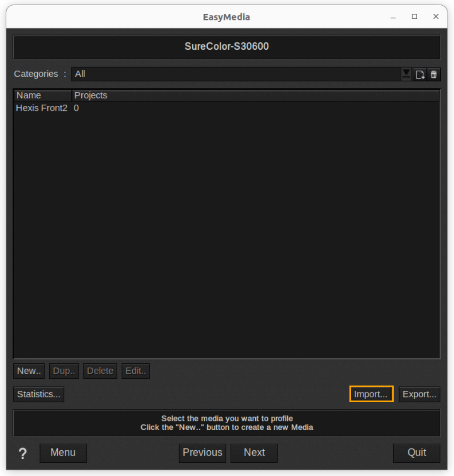Open help via the question mark icon
This screenshot has height=476, width=454.
[x=23, y=453]
